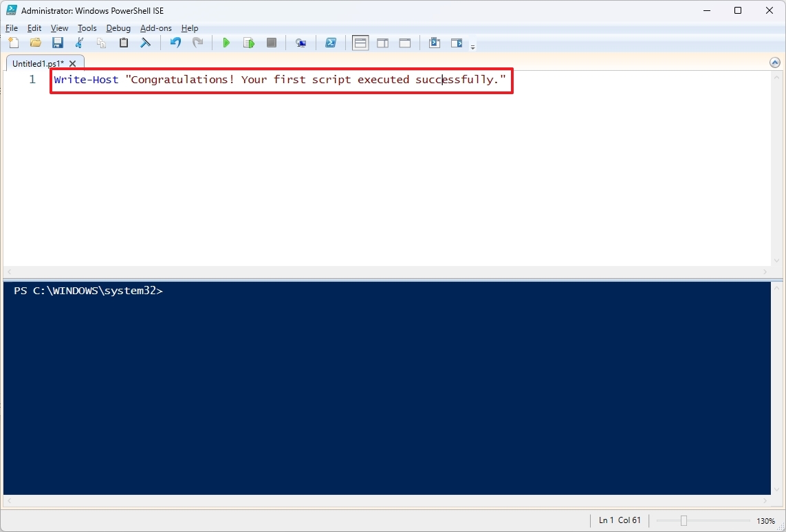Open the Edit menu
The image size is (786, 532).
tap(34, 28)
